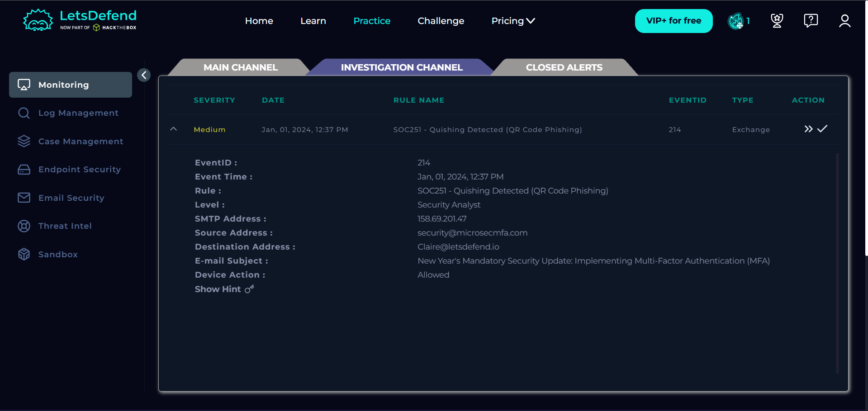
Task: Click the DATE column header
Action: [x=273, y=100]
